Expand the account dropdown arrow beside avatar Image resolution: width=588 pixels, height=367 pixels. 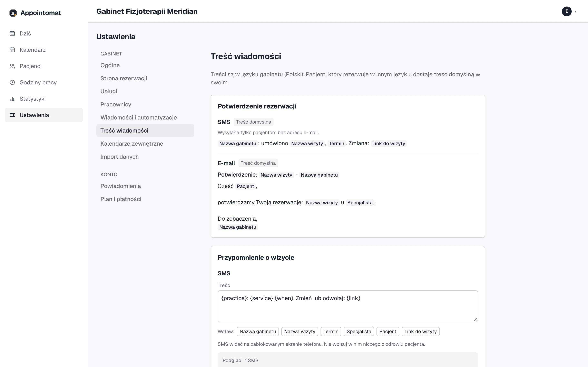pos(575,12)
